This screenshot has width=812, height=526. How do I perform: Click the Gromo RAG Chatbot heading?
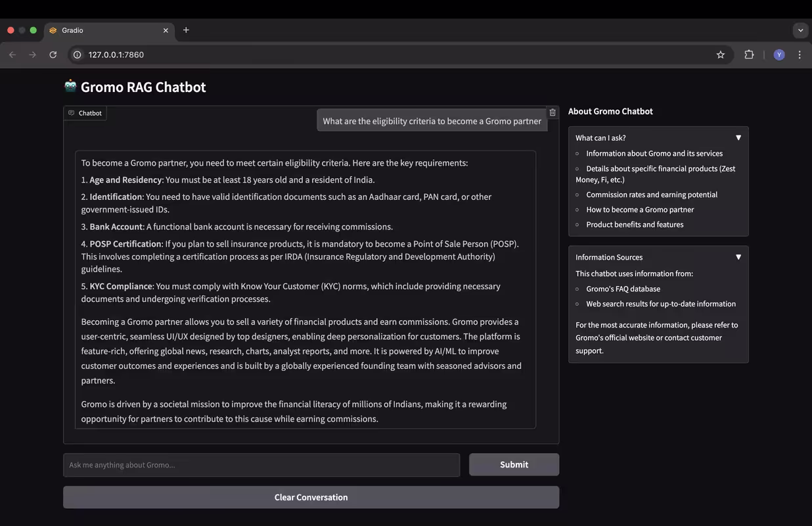click(143, 87)
